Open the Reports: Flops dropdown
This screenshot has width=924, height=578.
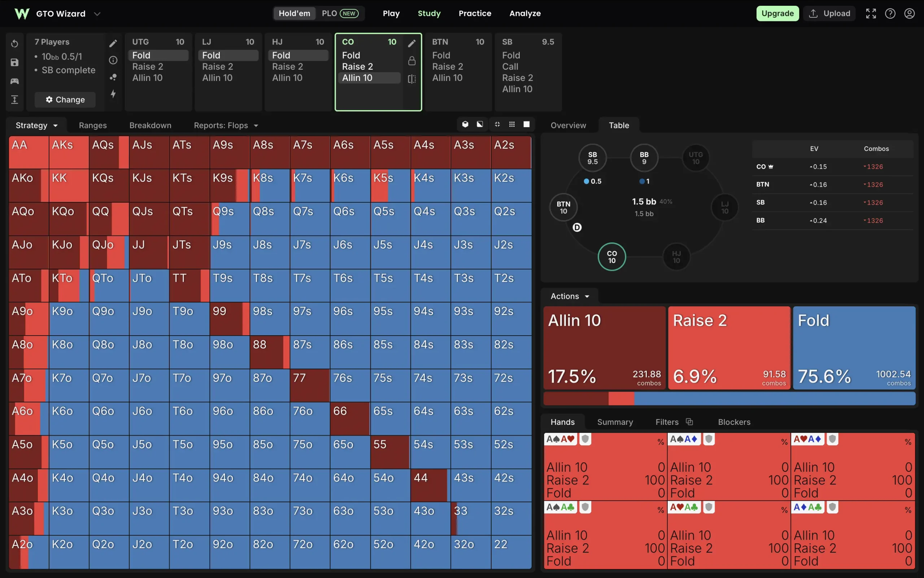(226, 125)
